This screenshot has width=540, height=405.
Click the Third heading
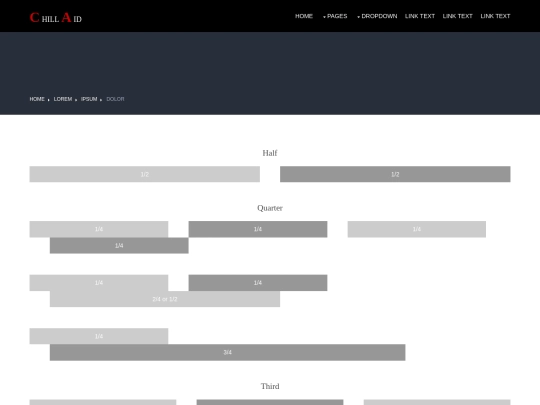pyautogui.click(x=270, y=386)
